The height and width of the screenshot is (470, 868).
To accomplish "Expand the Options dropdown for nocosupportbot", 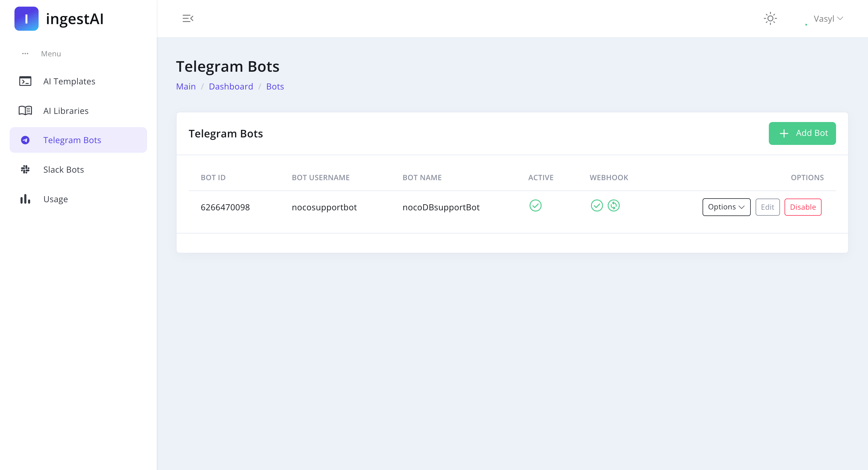I will pyautogui.click(x=726, y=207).
